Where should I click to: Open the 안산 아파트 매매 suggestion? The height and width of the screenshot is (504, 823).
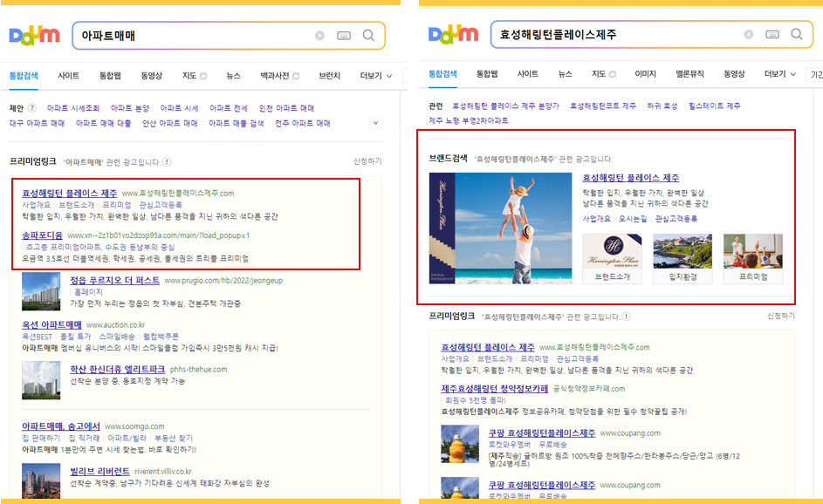(170, 123)
